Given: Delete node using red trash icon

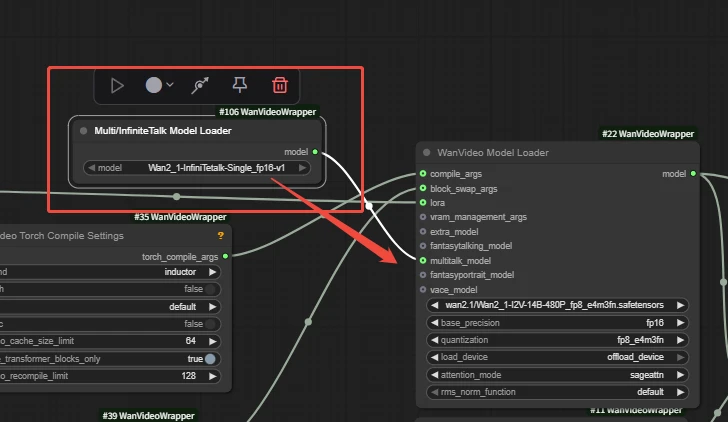Looking at the screenshot, I should point(280,86).
